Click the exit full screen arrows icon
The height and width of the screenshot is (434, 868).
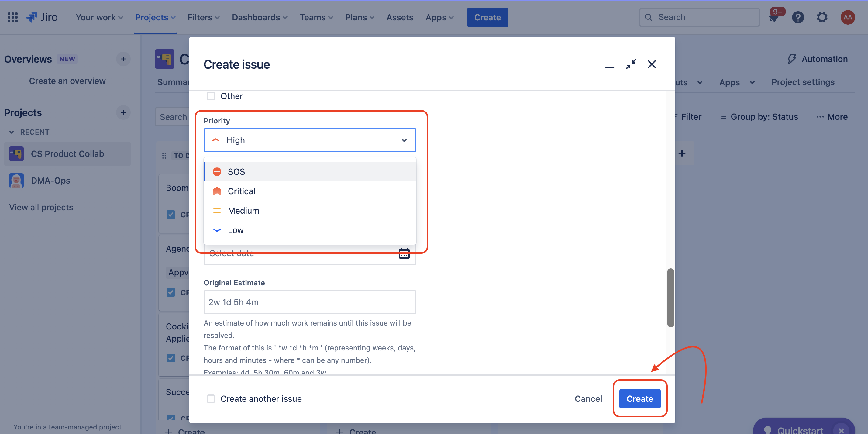[x=631, y=64]
